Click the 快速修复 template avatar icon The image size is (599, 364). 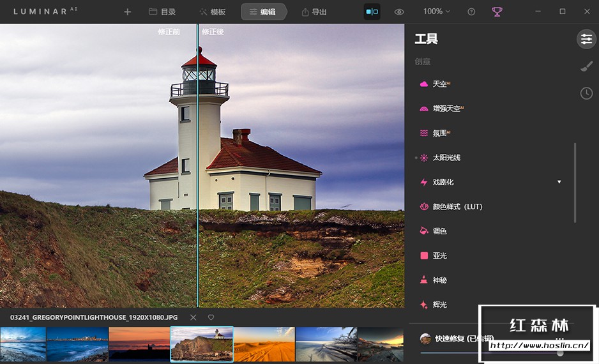point(425,338)
